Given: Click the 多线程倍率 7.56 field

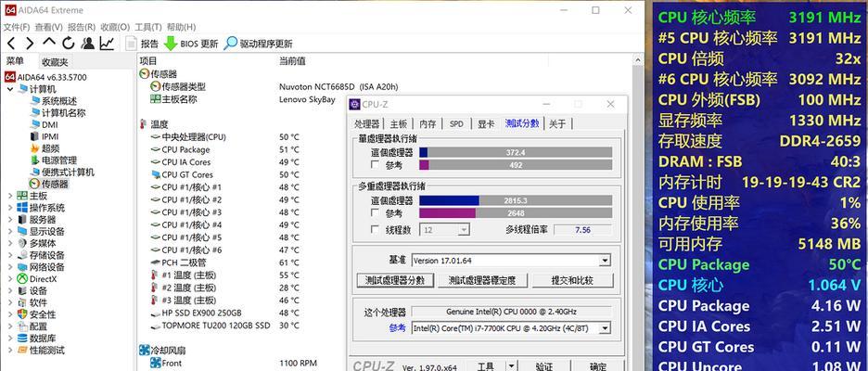Looking at the screenshot, I should [583, 229].
